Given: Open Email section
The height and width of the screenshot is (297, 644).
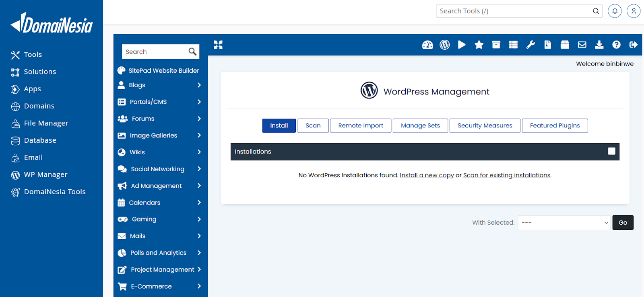Looking at the screenshot, I should (27, 158).
